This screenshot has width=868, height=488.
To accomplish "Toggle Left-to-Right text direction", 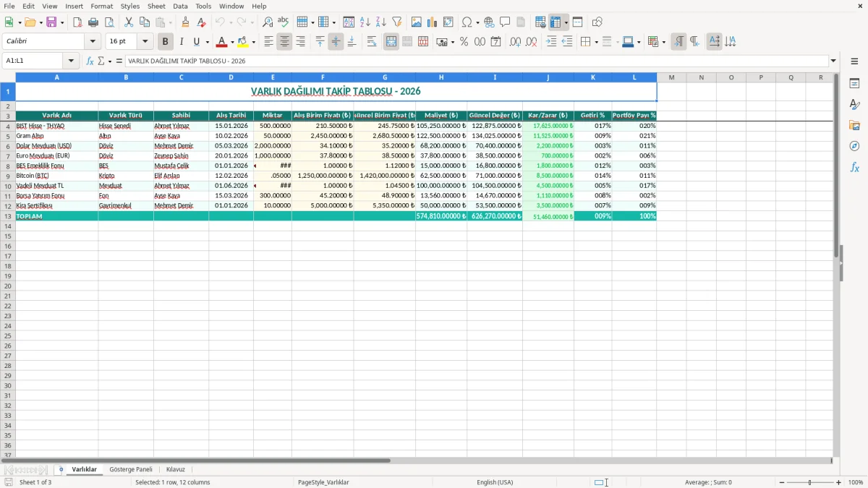I will [678, 42].
